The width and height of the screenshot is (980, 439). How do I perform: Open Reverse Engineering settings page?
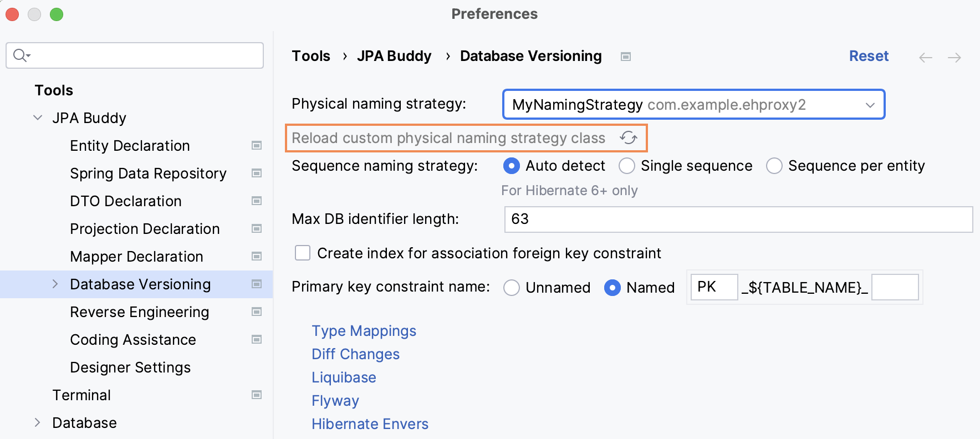click(x=140, y=312)
